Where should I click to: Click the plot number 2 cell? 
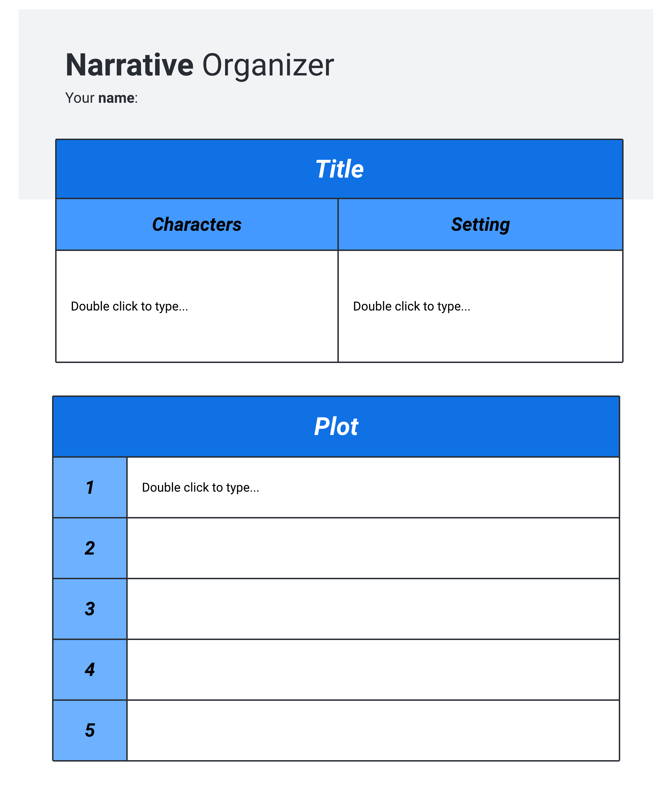90,548
